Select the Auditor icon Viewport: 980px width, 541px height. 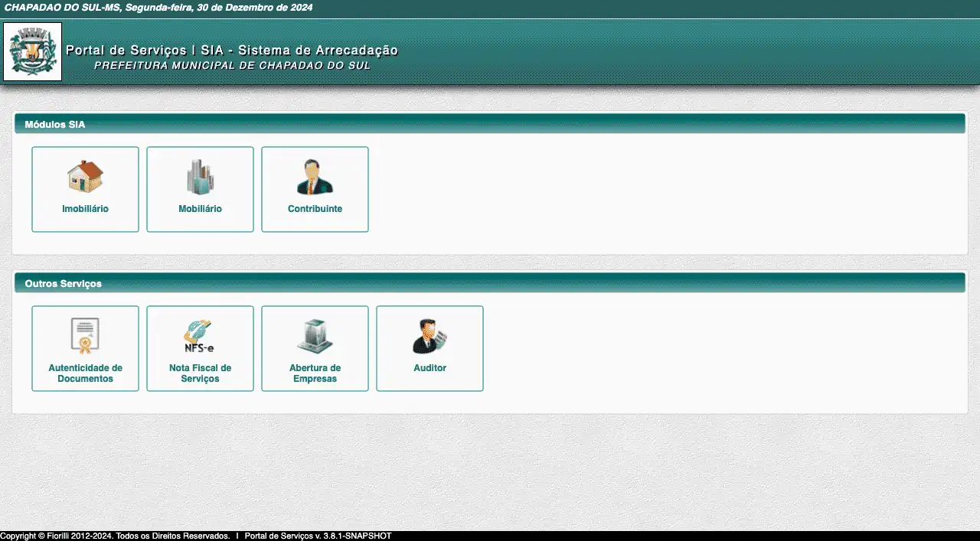point(430,336)
